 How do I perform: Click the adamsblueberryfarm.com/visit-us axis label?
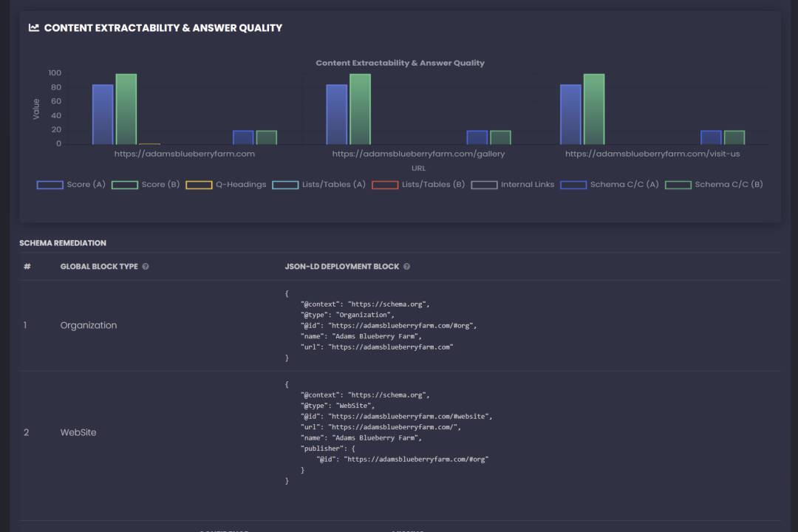coord(652,154)
